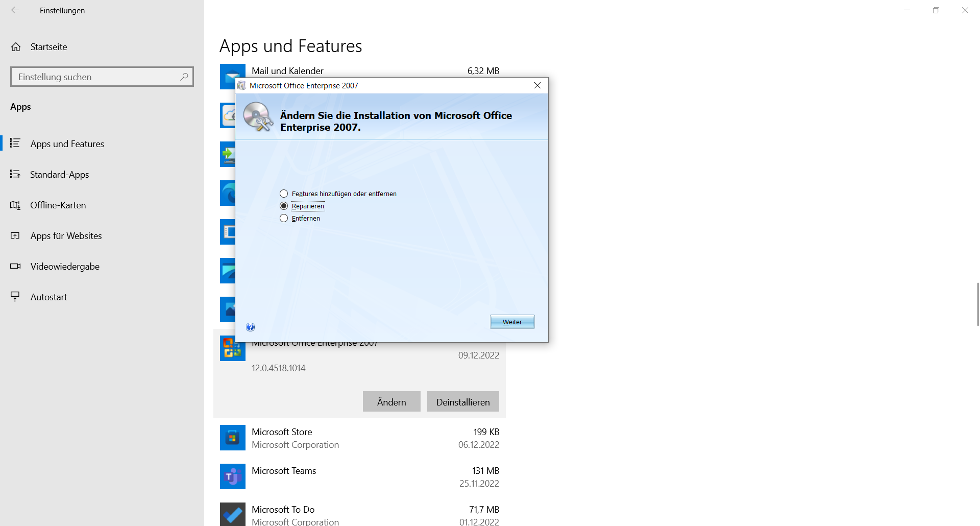Click the Office 2007 setup disc icon
Image resolution: width=980 pixels, height=526 pixels.
click(258, 117)
